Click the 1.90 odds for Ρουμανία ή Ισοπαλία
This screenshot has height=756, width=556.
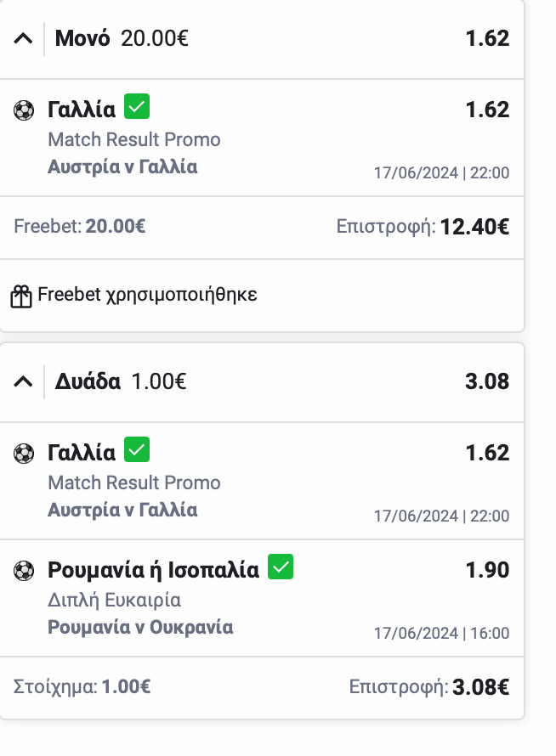(487, 570)
